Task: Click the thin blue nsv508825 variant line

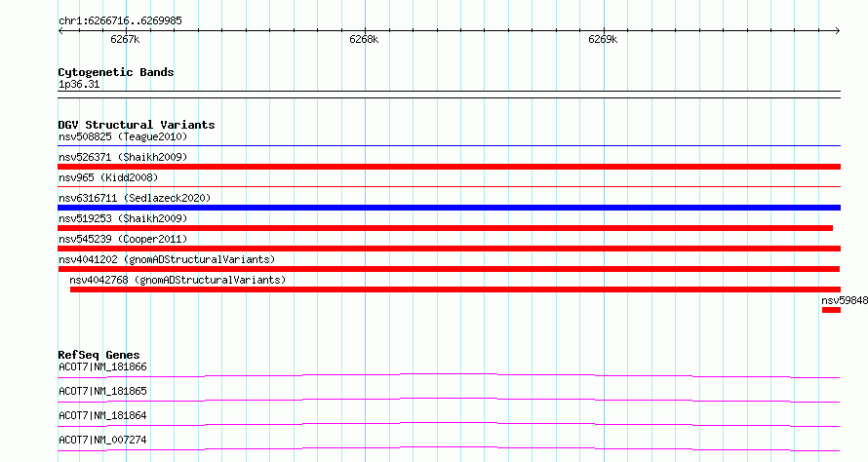Action: click(x=449, y=146)
